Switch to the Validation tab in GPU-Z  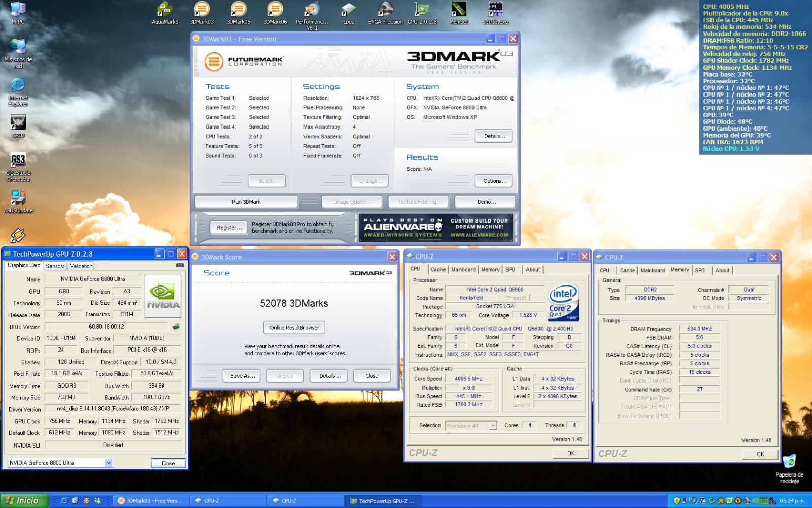click(81, 266)
